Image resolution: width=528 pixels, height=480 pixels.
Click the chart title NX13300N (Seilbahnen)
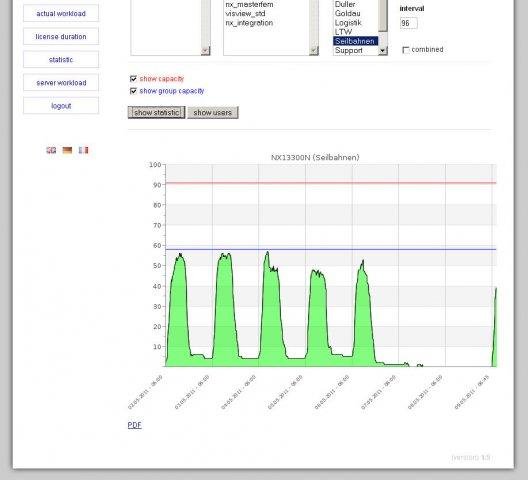tap(315, 157)
